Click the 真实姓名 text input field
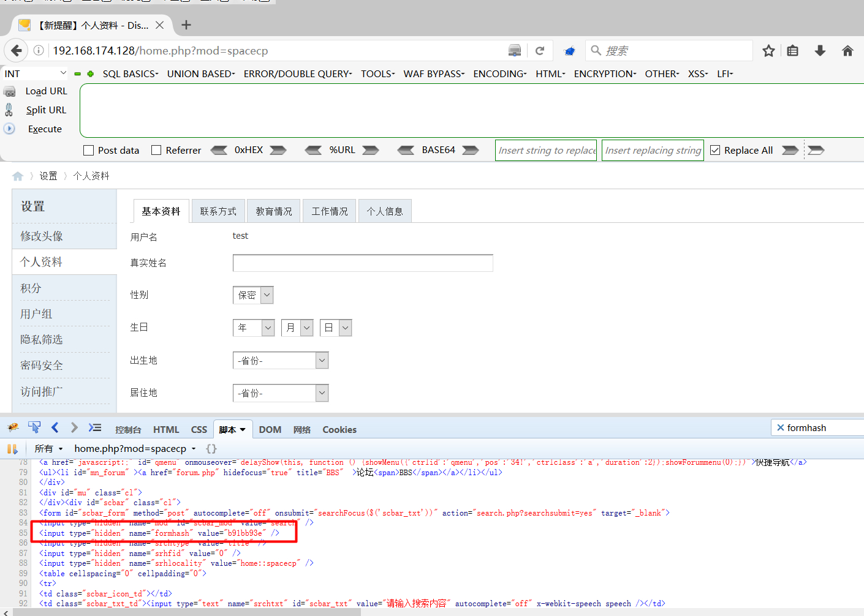Image resolution: width=864 pixels, height=616 pixels. pyautogui.click(x=363, y=263)
